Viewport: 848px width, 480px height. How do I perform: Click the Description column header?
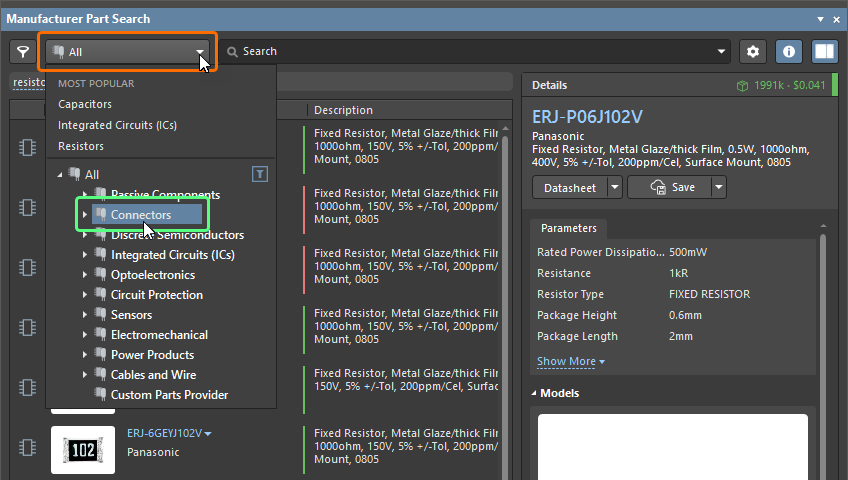tap(343, 110)
